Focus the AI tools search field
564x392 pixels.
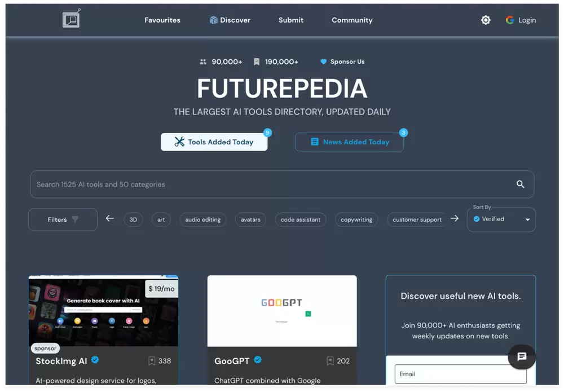point(282,184)
